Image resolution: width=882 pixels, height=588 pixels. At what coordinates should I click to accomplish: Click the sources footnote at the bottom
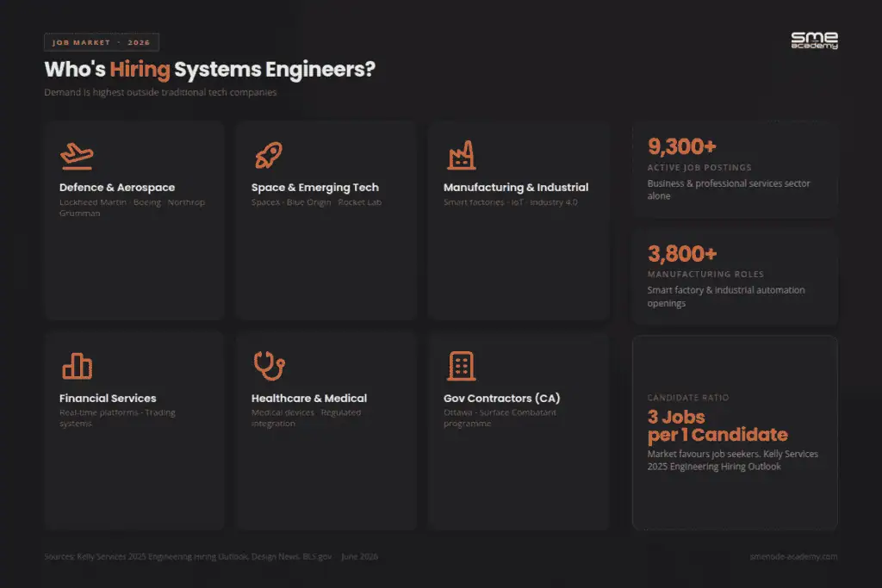211,556
